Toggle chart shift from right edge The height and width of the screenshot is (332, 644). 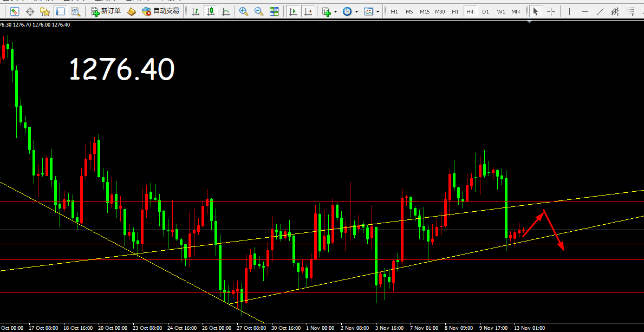(x=308, y=11)
